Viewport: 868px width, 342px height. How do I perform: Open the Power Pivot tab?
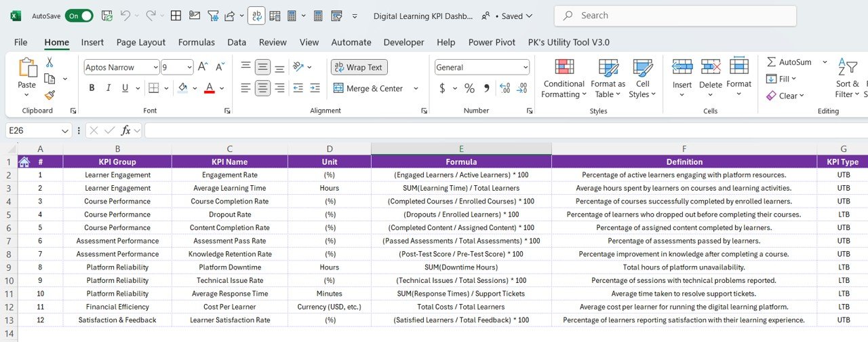492,42
